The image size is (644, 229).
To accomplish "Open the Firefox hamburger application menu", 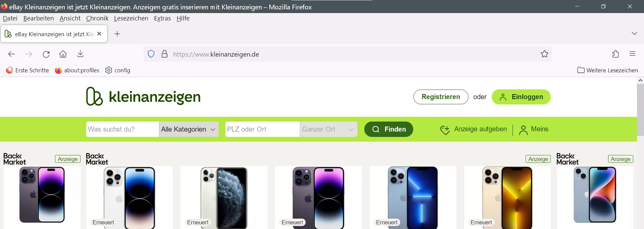I will coord(632,54).
